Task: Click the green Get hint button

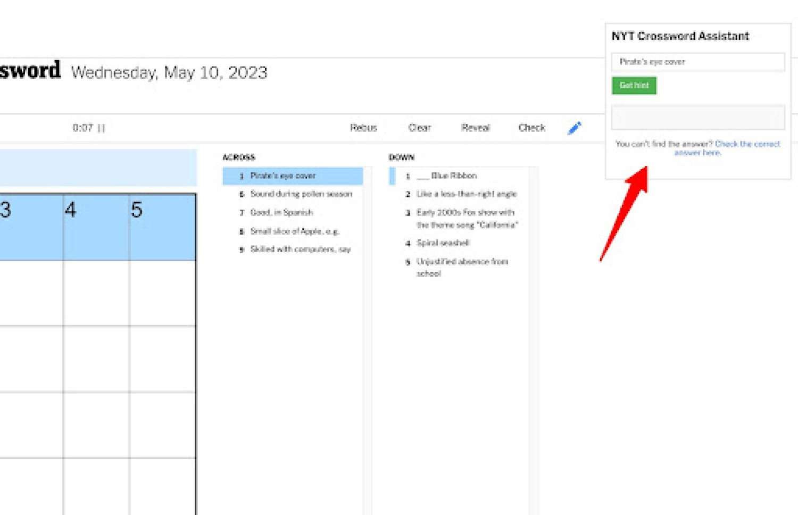Action: 634,85
